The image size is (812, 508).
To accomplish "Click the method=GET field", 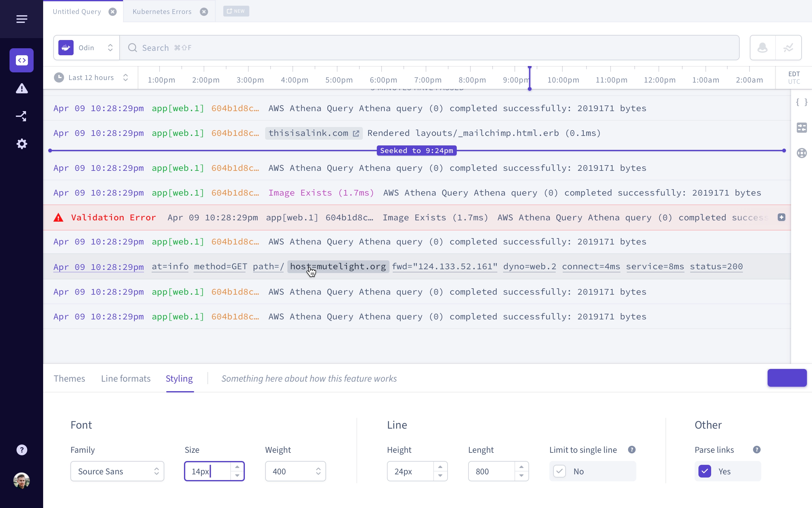I will (x=221, y=266).
